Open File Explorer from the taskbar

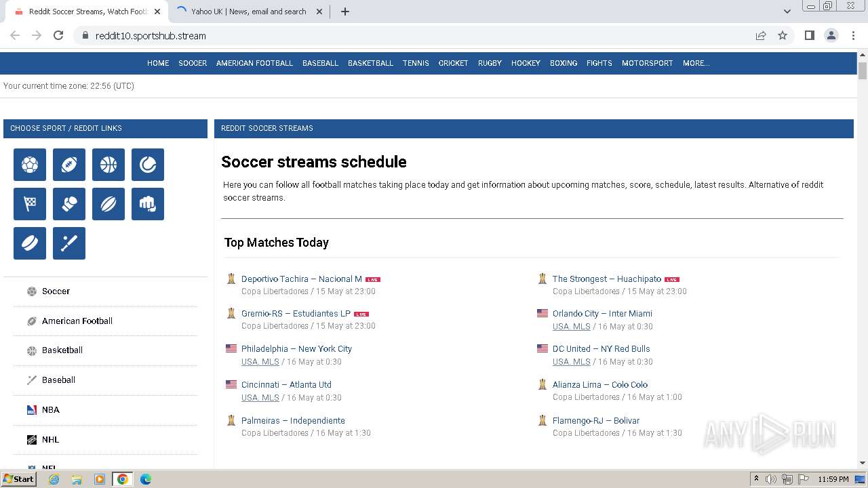(x=77, y=479)
